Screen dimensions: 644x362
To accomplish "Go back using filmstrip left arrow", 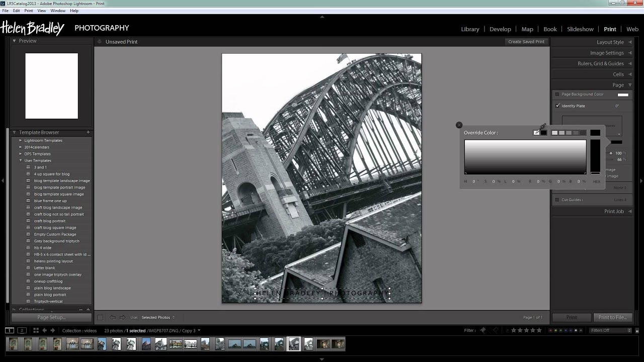I will coord(44,330).
